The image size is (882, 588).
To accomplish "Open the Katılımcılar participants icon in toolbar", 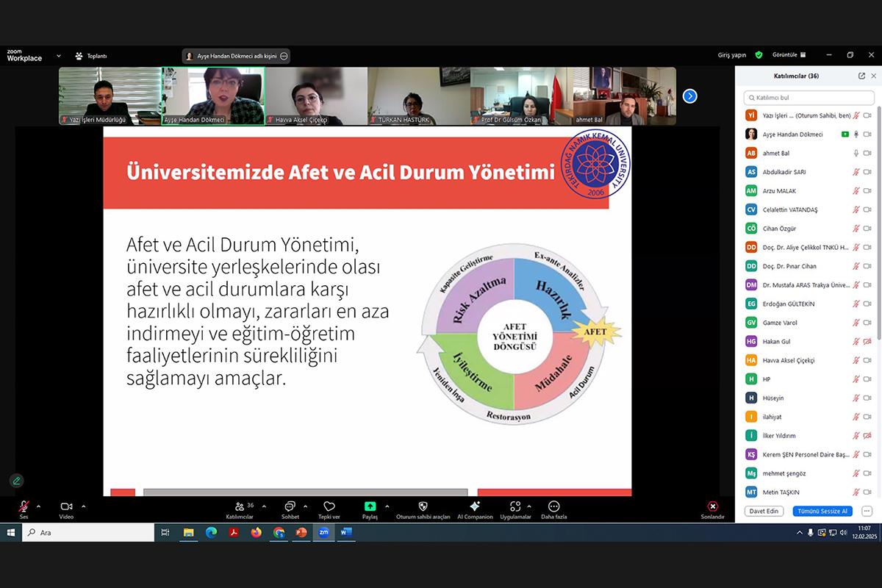I will tap(240, 506).
